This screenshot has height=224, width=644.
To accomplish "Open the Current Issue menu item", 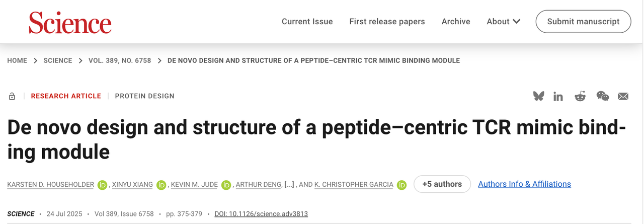I will tap(307, 22).
